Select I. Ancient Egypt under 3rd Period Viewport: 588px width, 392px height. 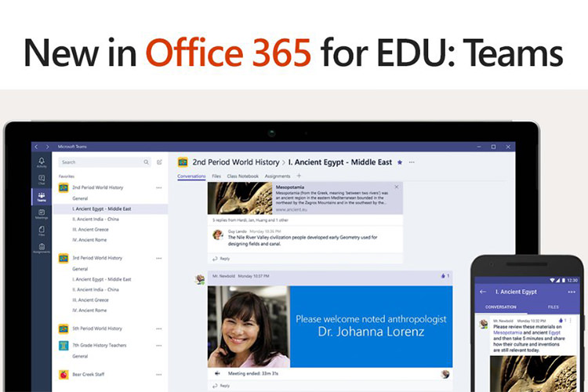[102, 279]
